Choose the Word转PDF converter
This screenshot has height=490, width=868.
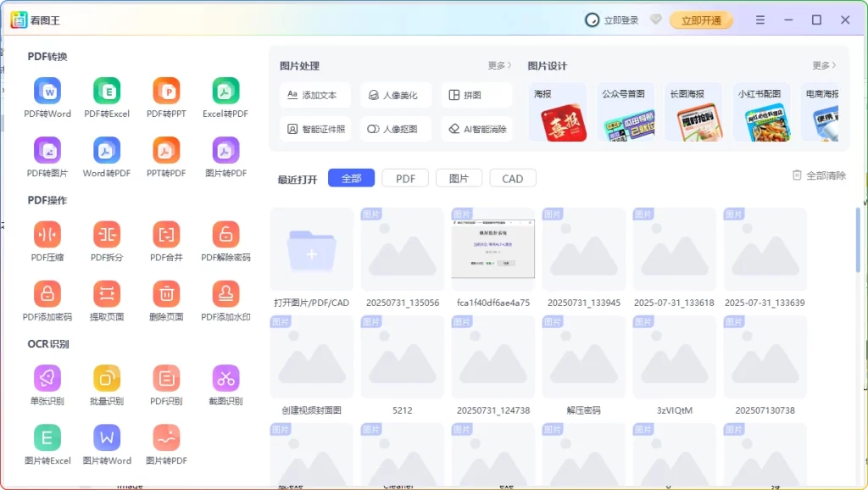pyautogui.click(x=107, y=157)
